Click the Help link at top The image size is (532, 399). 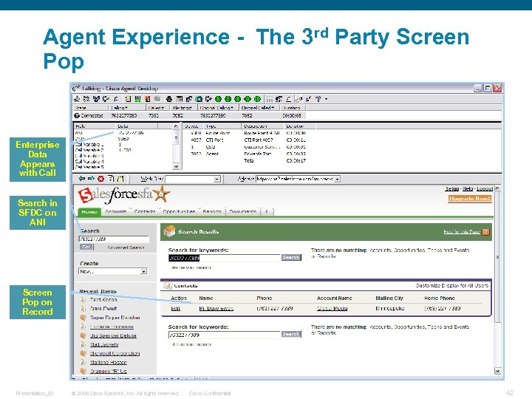[x=468, y=188]
